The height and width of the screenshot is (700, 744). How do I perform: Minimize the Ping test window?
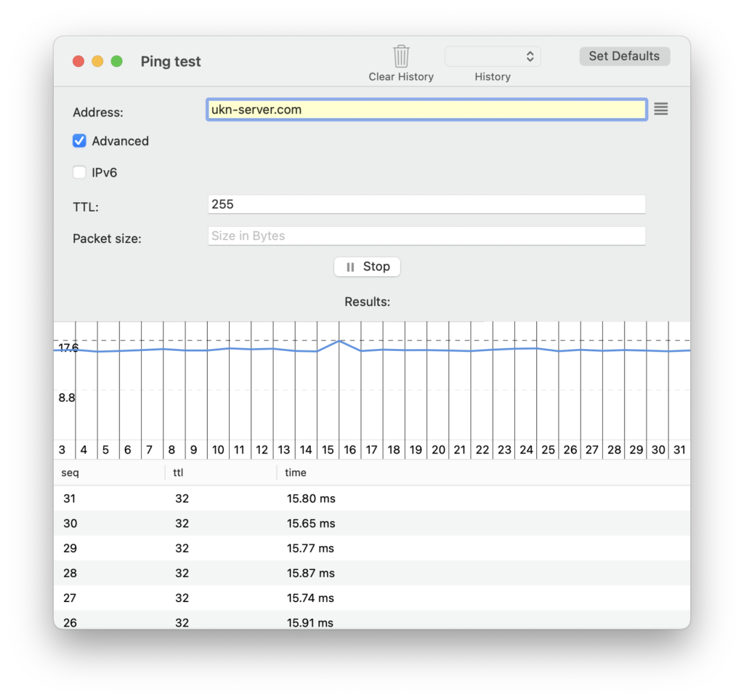[x=97, y=61]
